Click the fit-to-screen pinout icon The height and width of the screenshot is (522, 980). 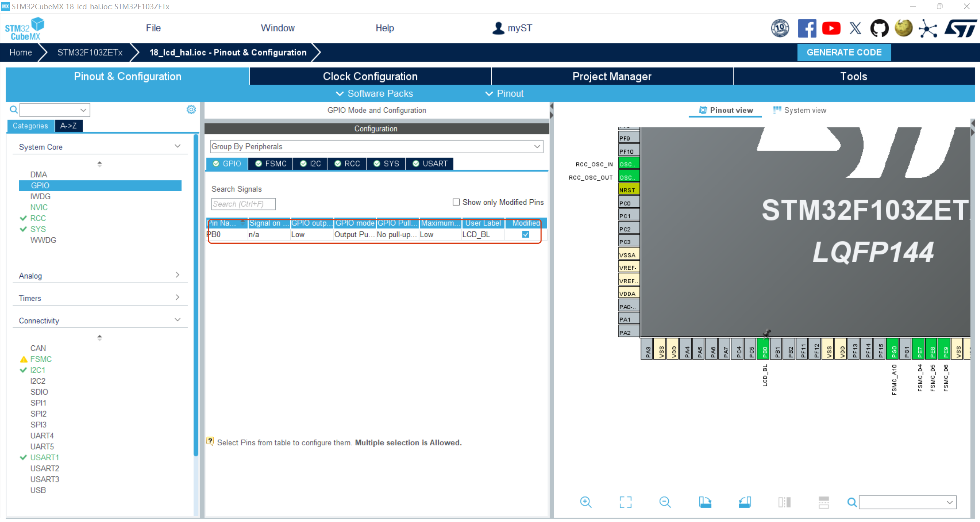pos(625,502)
